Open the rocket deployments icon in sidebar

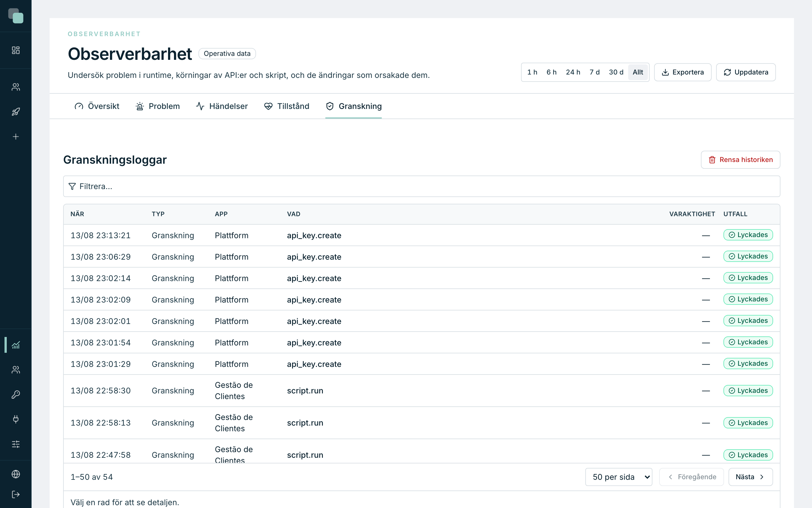pyautogui.click(x=16, y=112)
